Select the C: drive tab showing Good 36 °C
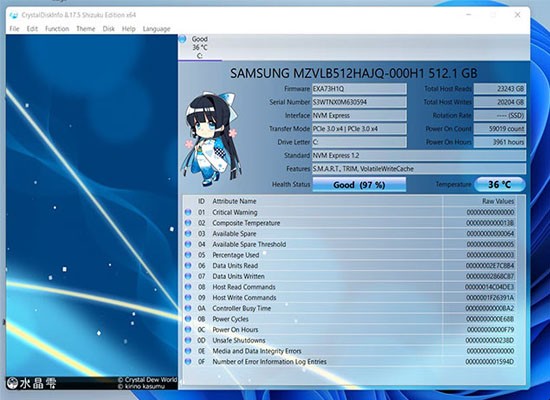 [200, 47]
